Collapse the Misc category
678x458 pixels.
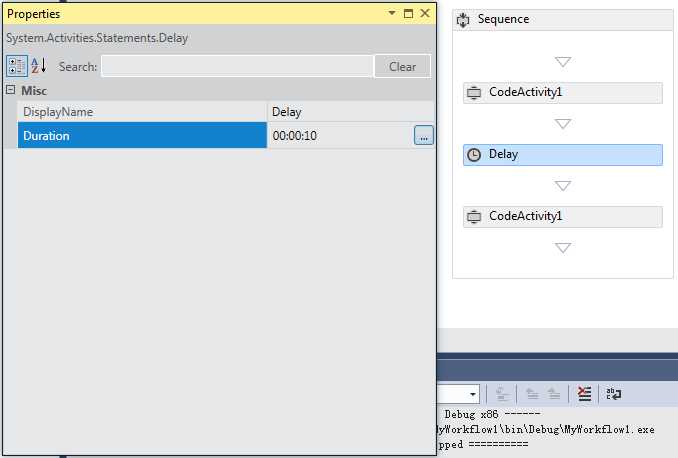tap(11, 90)
